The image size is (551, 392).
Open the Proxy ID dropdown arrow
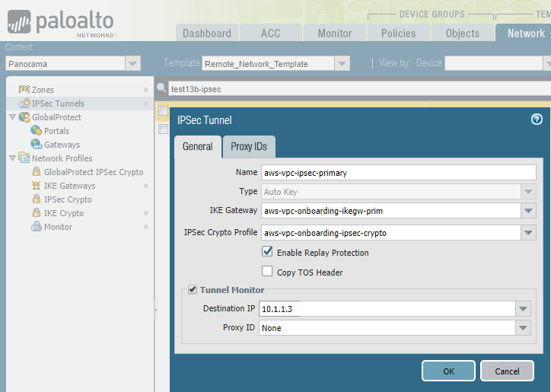pos(523,327)
